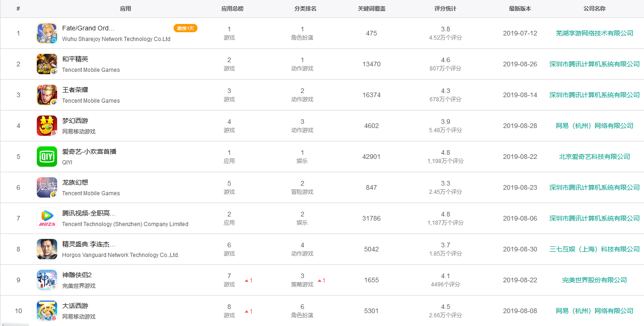Click version date 2019-07-12
The width and height of the screenshot is (644, 326).
click(520, 33)
